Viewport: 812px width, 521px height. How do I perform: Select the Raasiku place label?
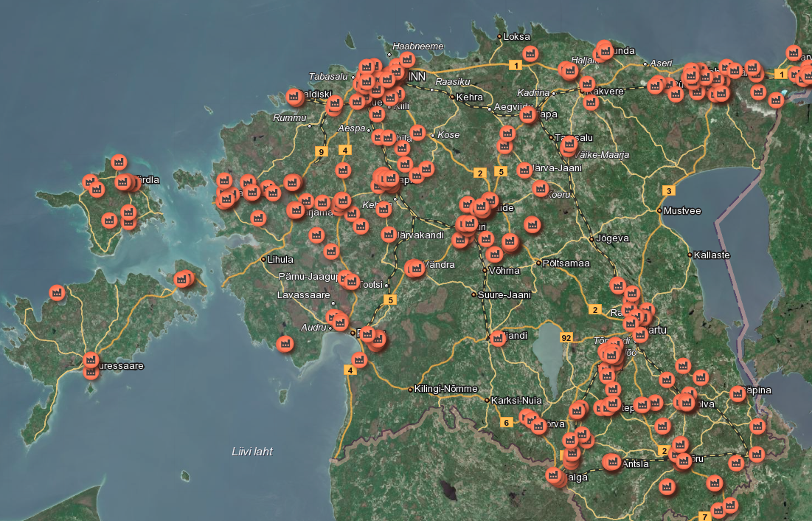coord(453,82)
